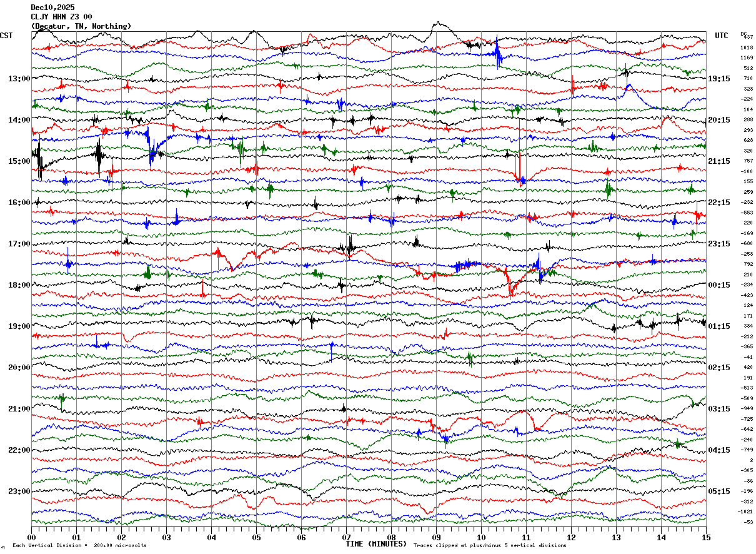This screenshot has height=554, width=756.
Task: Click the location label Decatur, TN, Northing
Action: (x=81, y=26)
